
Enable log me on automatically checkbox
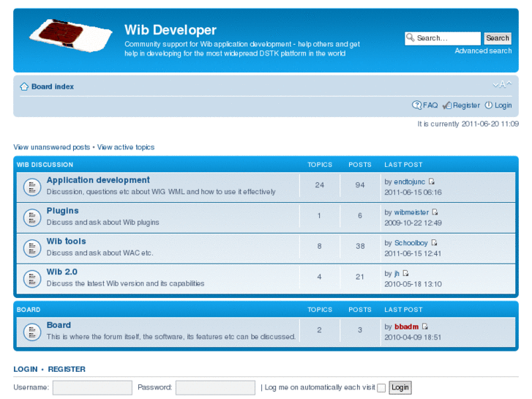(381, 388)
